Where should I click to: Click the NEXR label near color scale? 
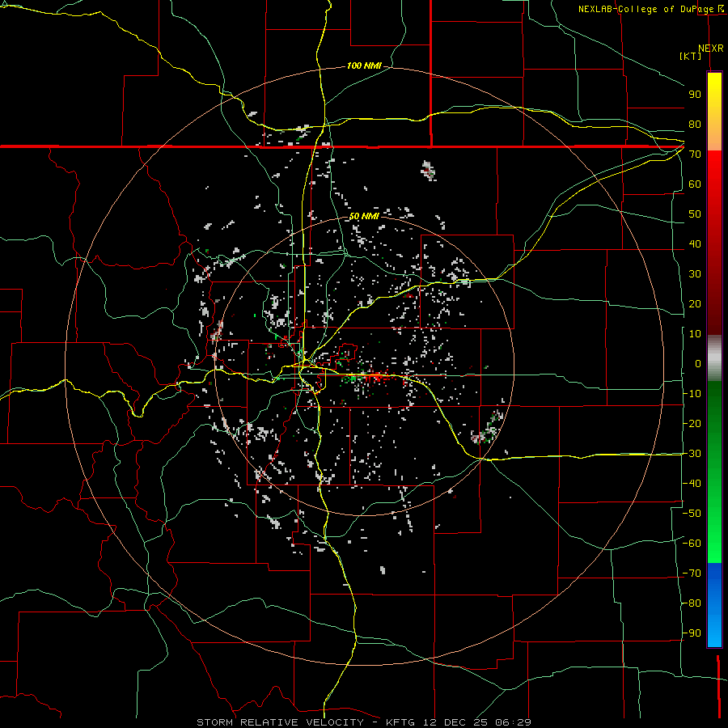click(711, 49)
